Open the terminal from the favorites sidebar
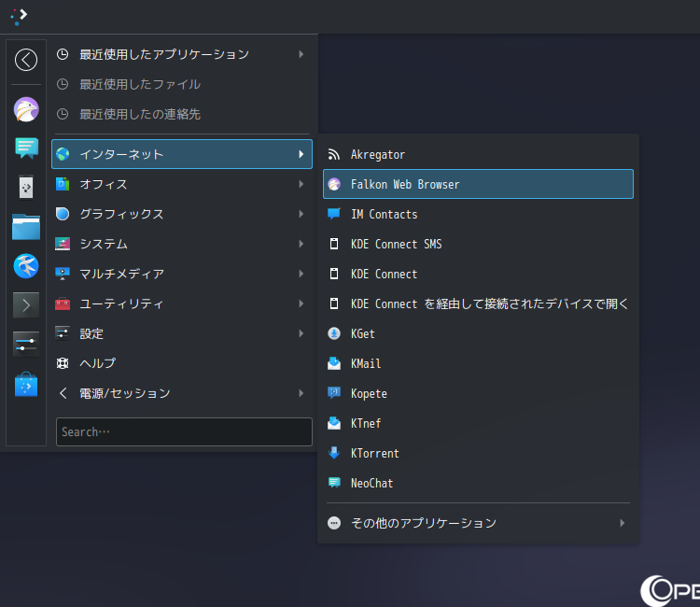The image size is (700, 607). pyautogui.click(x=26, y=305)
